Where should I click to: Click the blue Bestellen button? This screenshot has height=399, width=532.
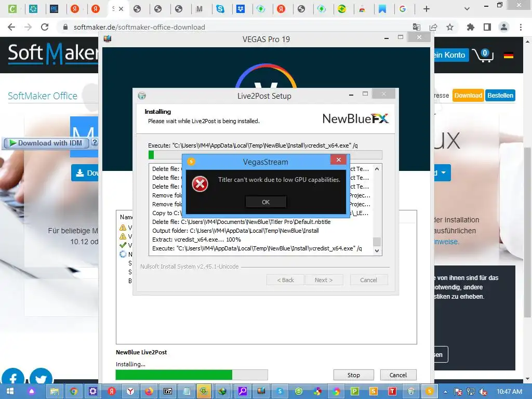[500, 96]
